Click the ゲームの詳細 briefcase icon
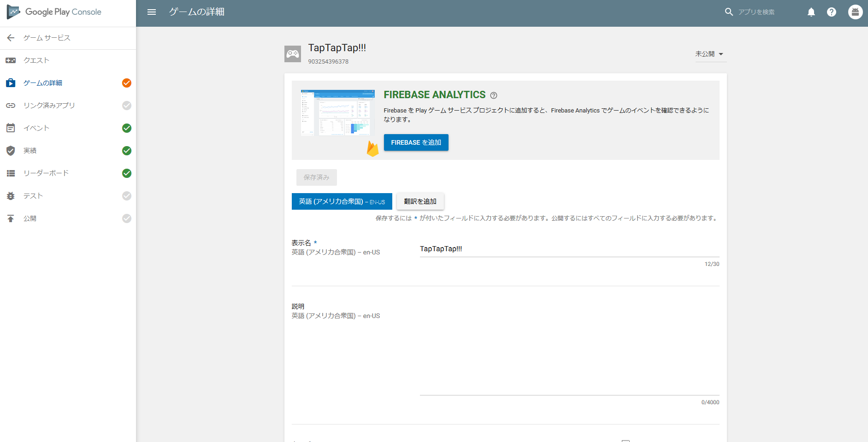Viewport: 868px width, 442px height. pyautogui.click(x=11, y=83)
